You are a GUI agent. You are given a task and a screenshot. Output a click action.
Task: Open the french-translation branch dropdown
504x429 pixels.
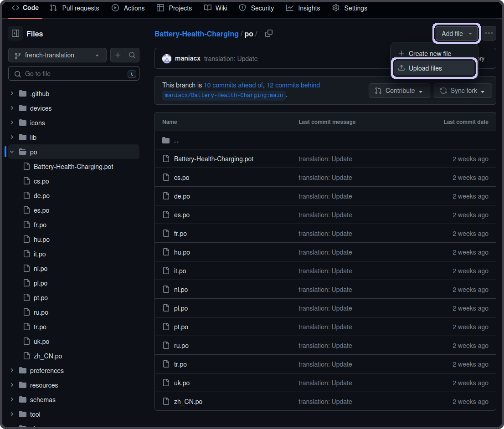pos(57,55)
